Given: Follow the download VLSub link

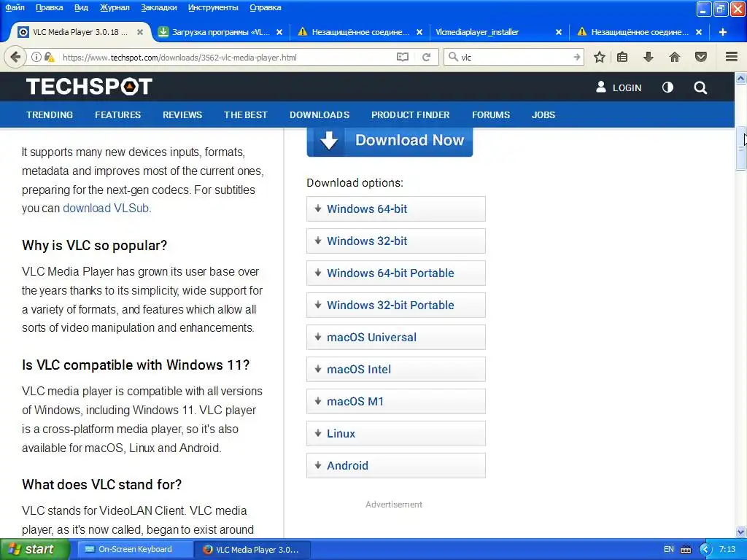Looking at the screenshot, I should [106, 208].
